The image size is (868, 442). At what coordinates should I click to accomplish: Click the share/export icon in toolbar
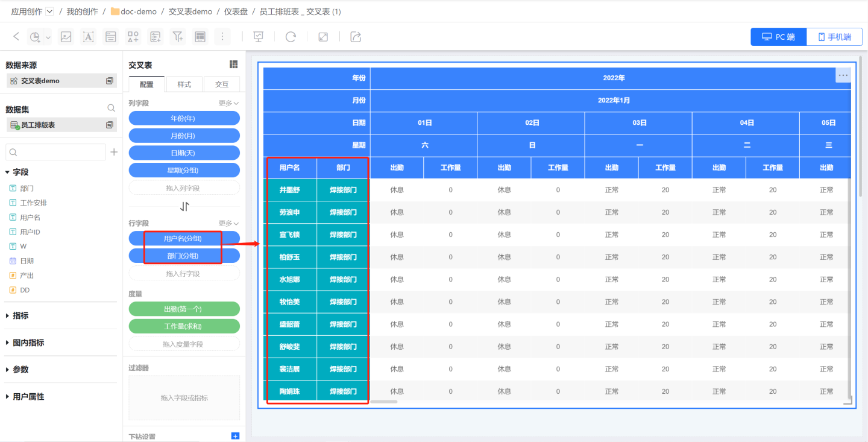point(356,37)
